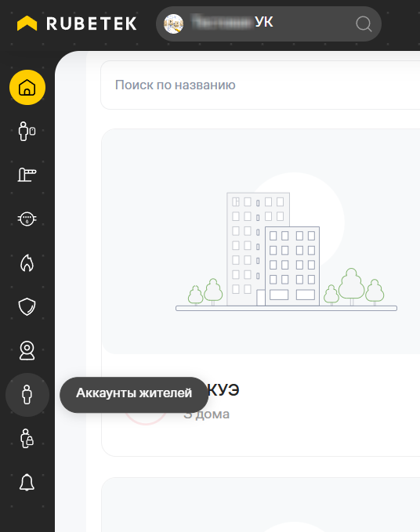Image resolution: width=420 pixels, height=532 pixels.
Task: Open the fire alarm flame icon
Action: pyautogui.click(x=27, y=263)
